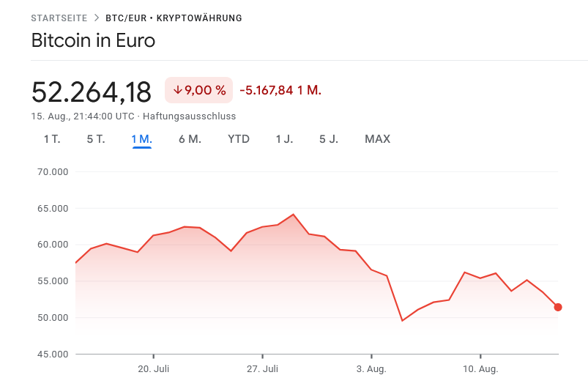Screen dimensions: 588x386
Task: Click the 3. Aug. date axis label
Action: (371, 369)
